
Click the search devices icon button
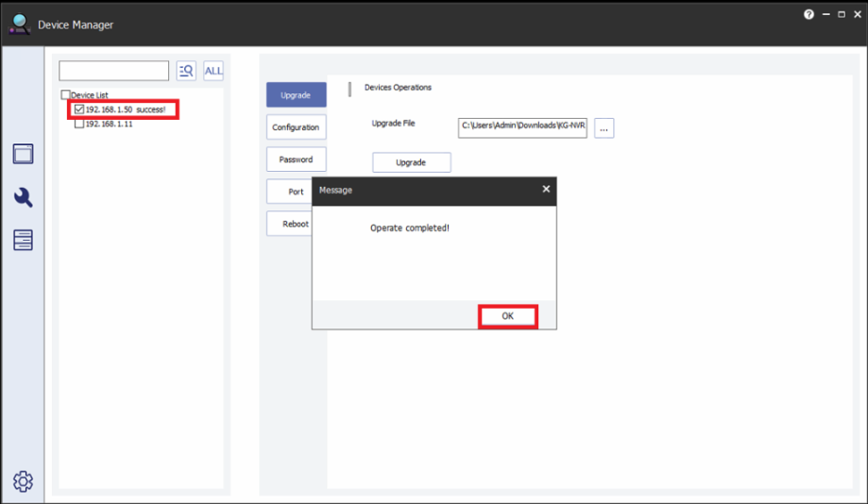coord(186,71)
